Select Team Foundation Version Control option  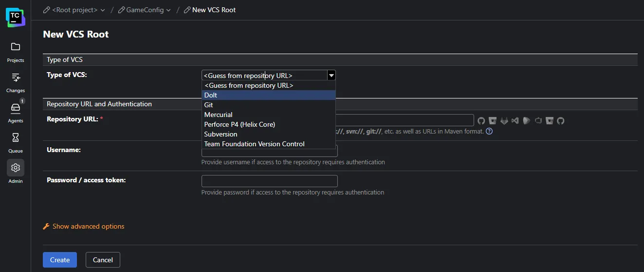[269, 144]
